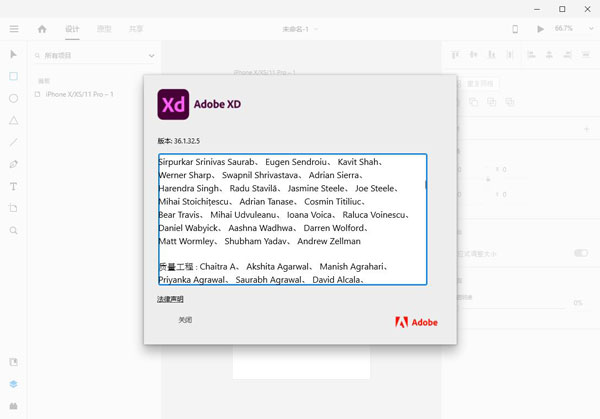The height and width of the screenshot is (419, 600).
Task: Switch to the Prototype tab
Action: 104,29
